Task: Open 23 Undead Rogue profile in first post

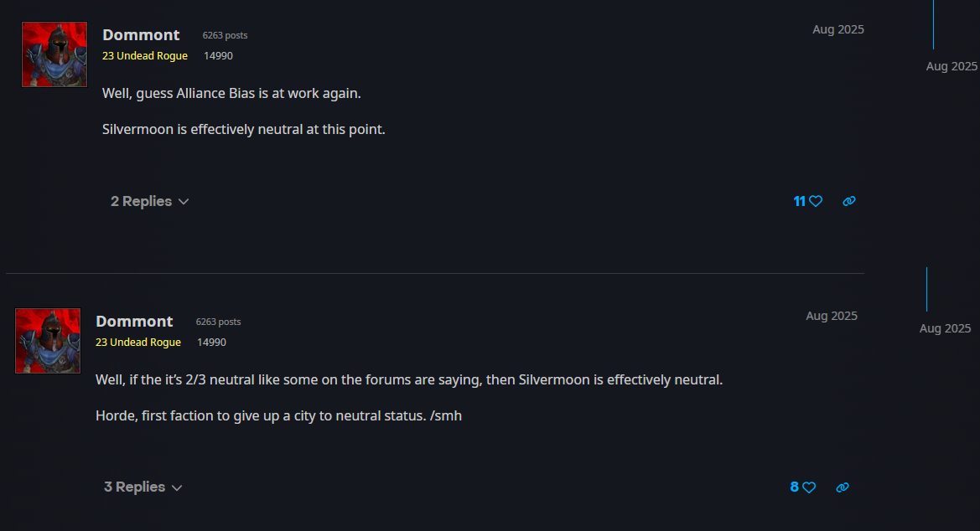Action: pyautogui.click(x=145, y=55)
